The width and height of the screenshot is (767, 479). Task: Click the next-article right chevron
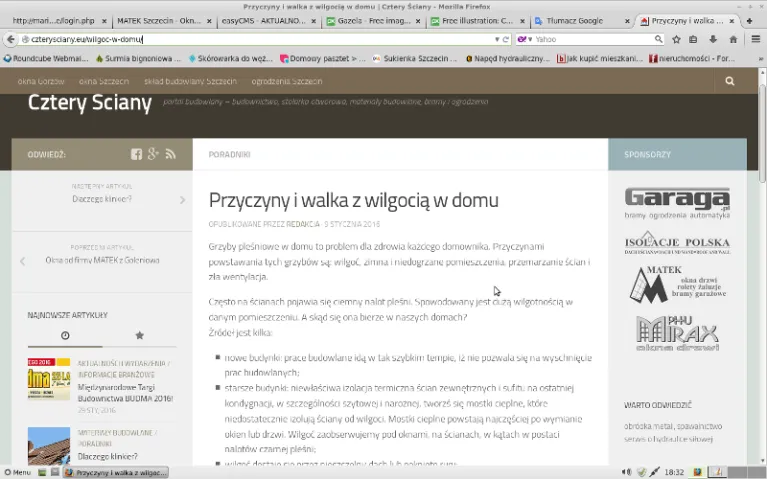182,200
